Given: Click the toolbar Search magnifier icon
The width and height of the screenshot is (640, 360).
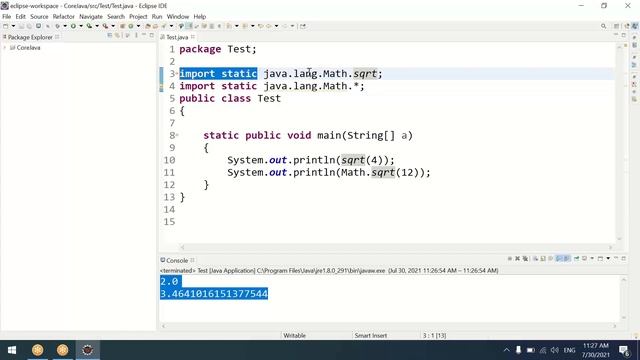Looking at the screenshot, I should (604, 26).
